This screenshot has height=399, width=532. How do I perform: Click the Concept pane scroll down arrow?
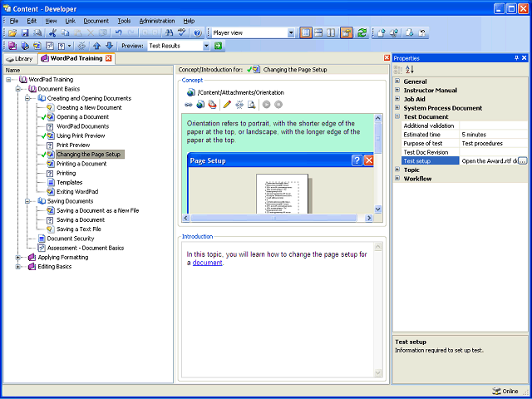tap(377, 209)
